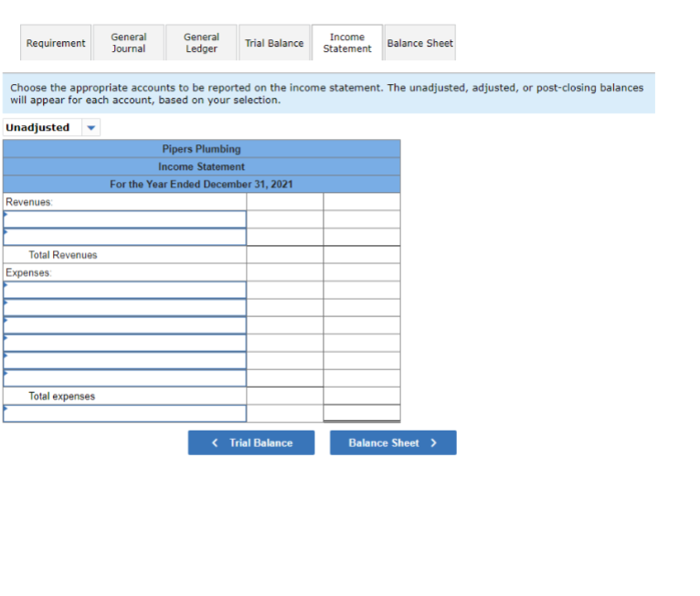Go back with the Trial Balance button
700x596 pixels.
point(251,442)
